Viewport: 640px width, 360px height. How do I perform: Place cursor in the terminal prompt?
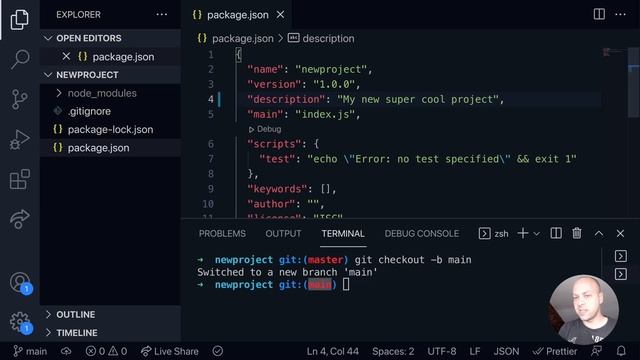[346, 284]
